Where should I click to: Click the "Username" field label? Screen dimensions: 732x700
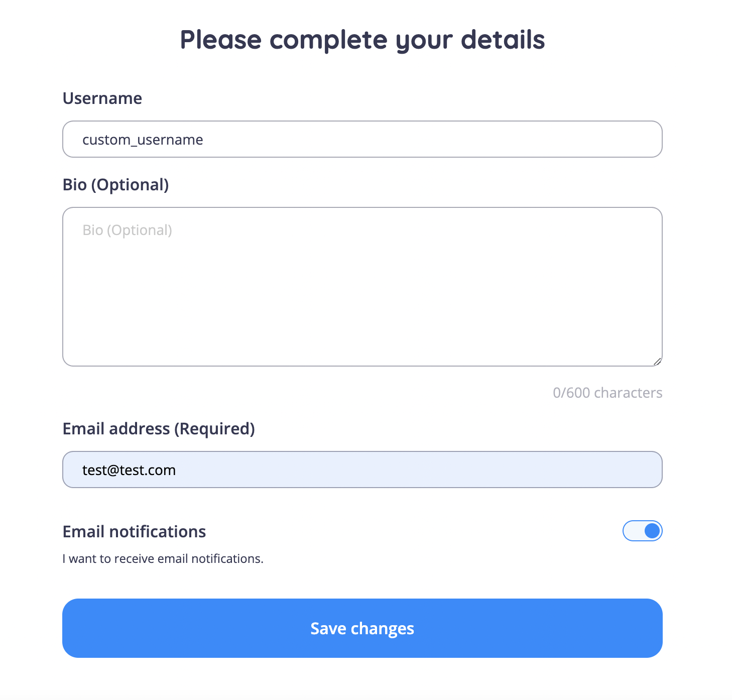tap(102, 98)
